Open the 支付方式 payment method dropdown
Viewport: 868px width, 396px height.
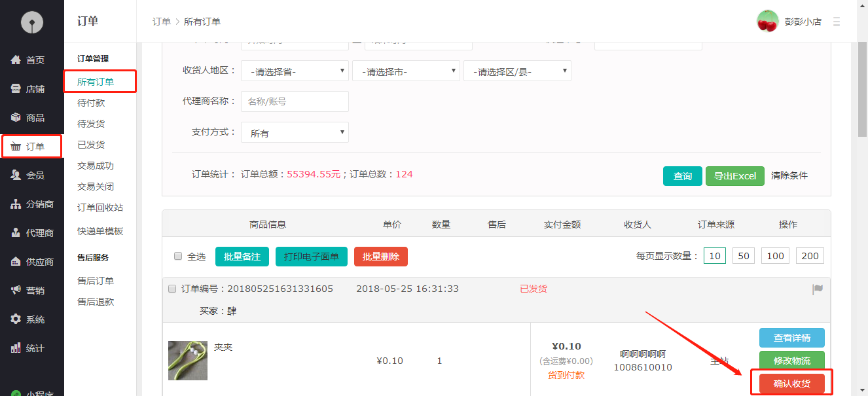coord(295,132)
